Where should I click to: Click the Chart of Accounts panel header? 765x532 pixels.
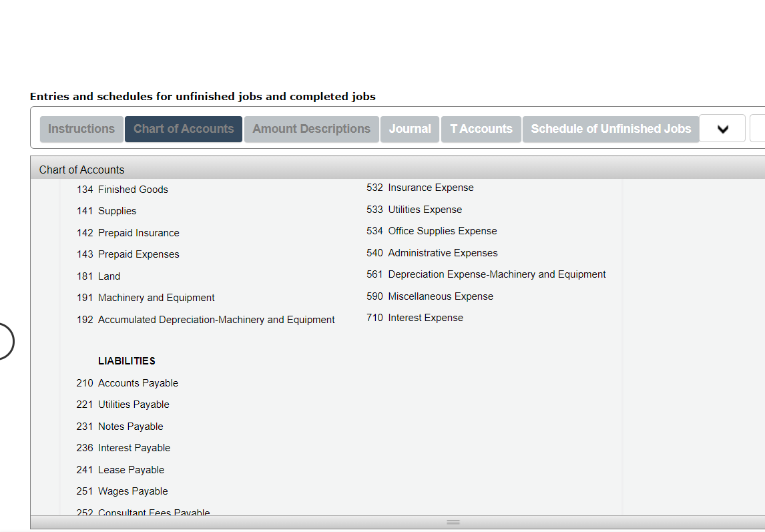398,169
